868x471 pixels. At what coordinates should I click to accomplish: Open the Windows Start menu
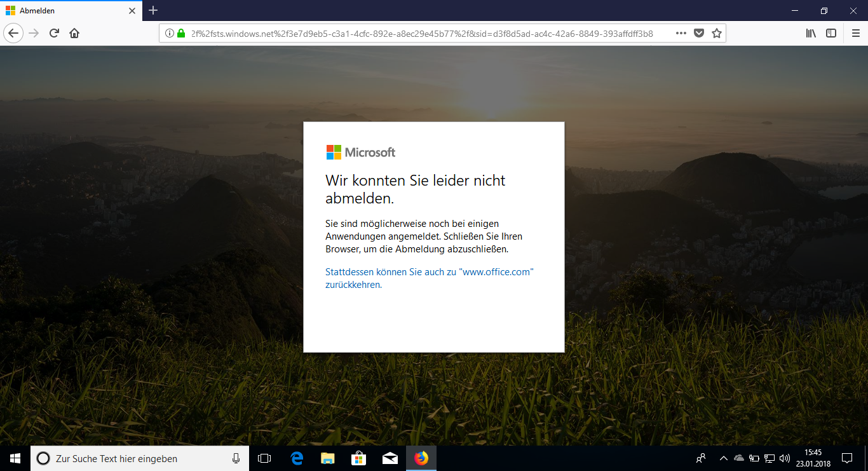point(15,458)
